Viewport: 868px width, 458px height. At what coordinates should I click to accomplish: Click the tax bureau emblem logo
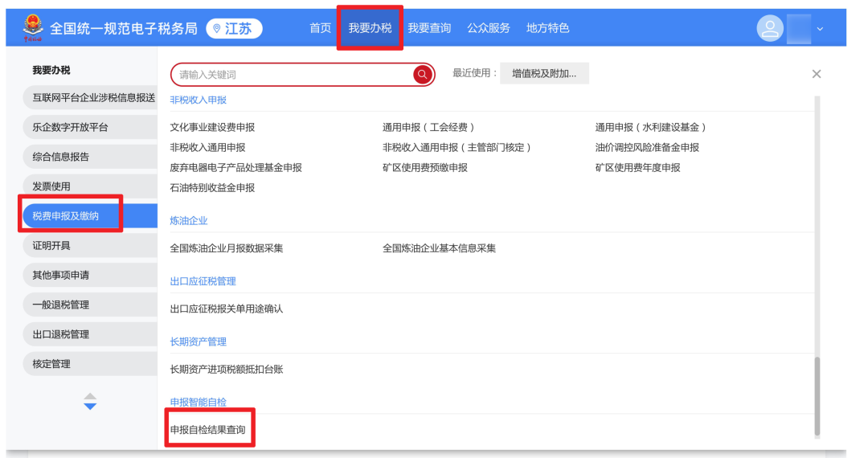[x=33, y=27]
